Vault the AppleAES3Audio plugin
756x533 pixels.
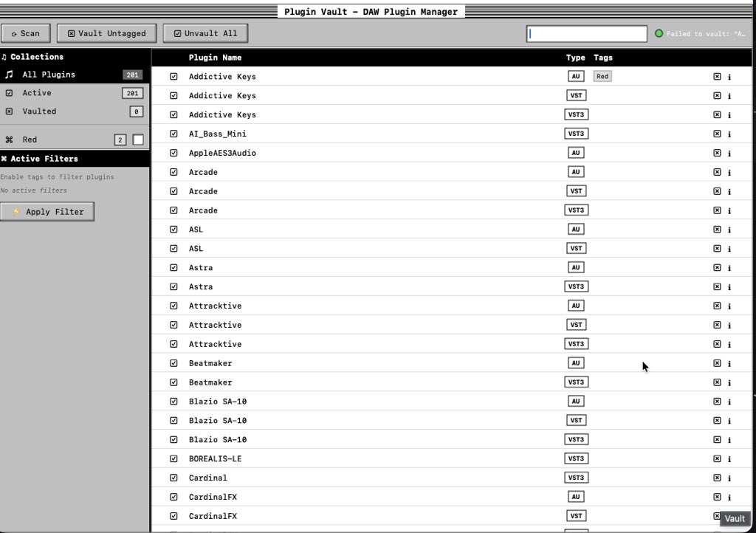click(717, 153)
